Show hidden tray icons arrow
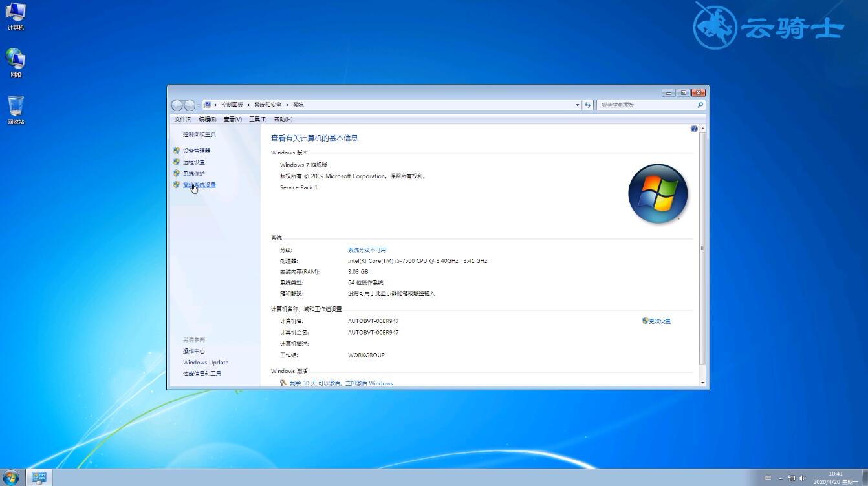The image size is (868, 486). (781, 478)
